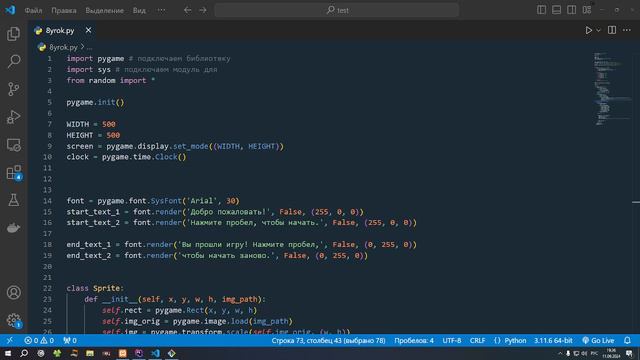Click 'end_text_1' on line 18

pos(89,244)
